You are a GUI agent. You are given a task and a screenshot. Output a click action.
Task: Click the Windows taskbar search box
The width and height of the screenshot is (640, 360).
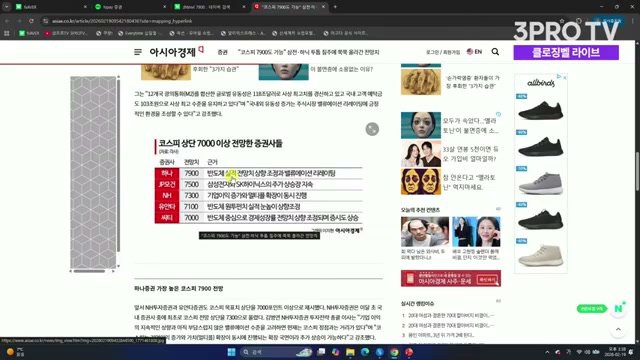point(276,352)
